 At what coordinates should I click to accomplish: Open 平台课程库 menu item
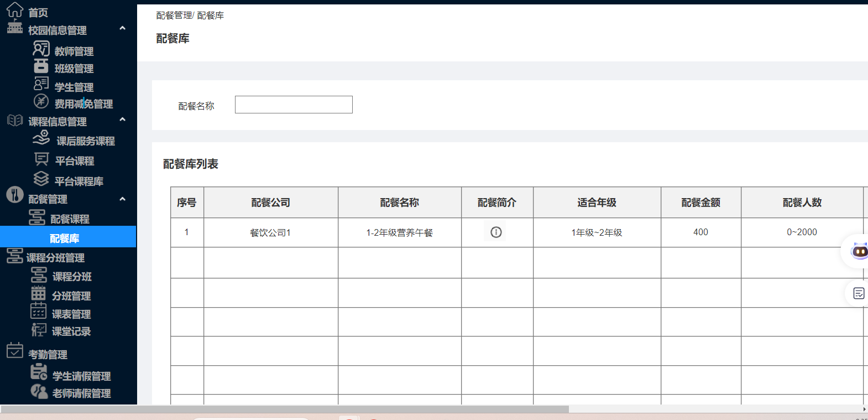click(x=79, y=182)
